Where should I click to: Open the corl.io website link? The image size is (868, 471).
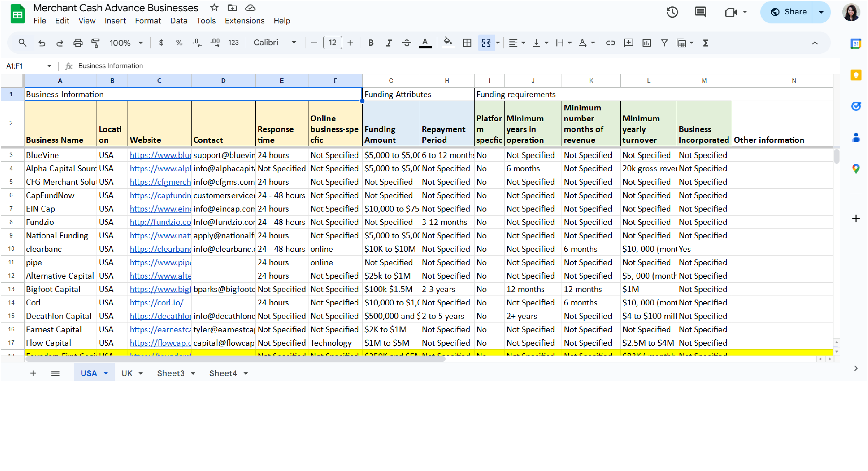click(156, 302)
